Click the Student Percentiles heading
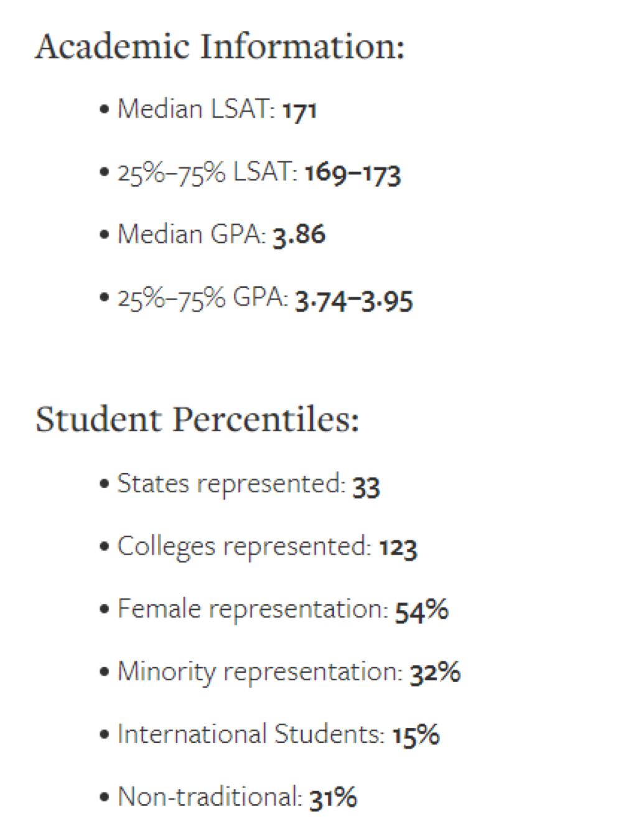This screenshot has height=837, width=644. tap(197, 419)
